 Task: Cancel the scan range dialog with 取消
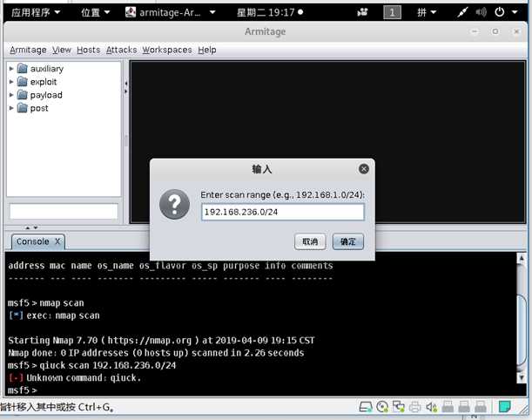(x=310, y=241)
